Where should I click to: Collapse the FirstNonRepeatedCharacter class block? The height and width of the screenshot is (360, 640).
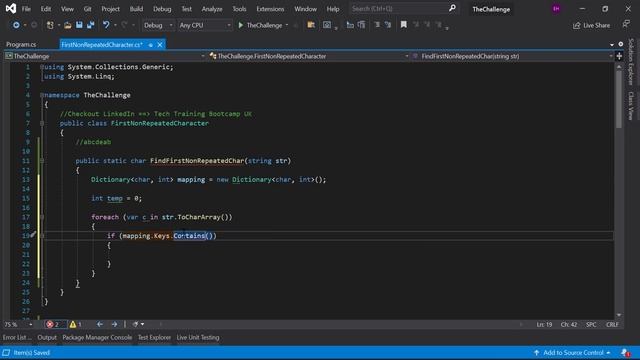(42, 123)
